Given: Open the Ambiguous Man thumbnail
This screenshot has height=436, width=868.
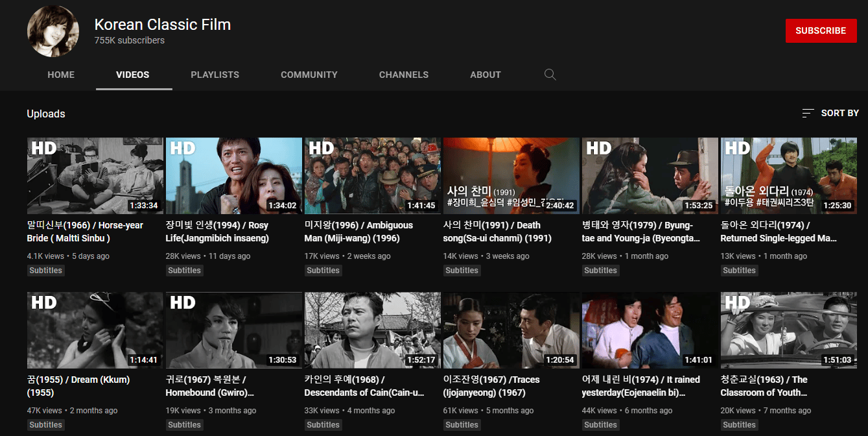Looking at the screenshot, I should (372, 176).
